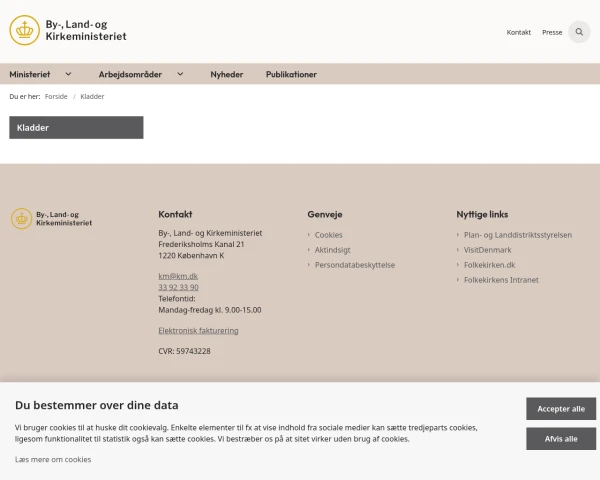
Task: Go to the Presse page
Action: [x=552, y=32]
